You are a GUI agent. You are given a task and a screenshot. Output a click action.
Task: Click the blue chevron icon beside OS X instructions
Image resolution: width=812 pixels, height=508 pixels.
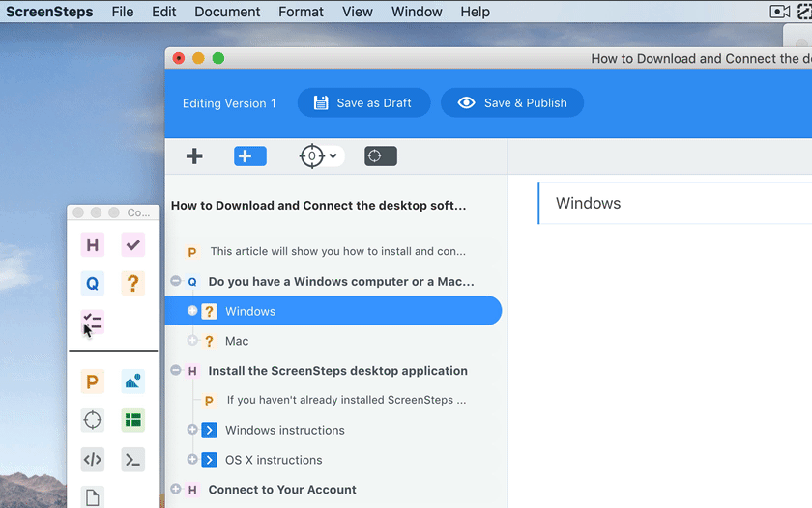pos(209,460)
